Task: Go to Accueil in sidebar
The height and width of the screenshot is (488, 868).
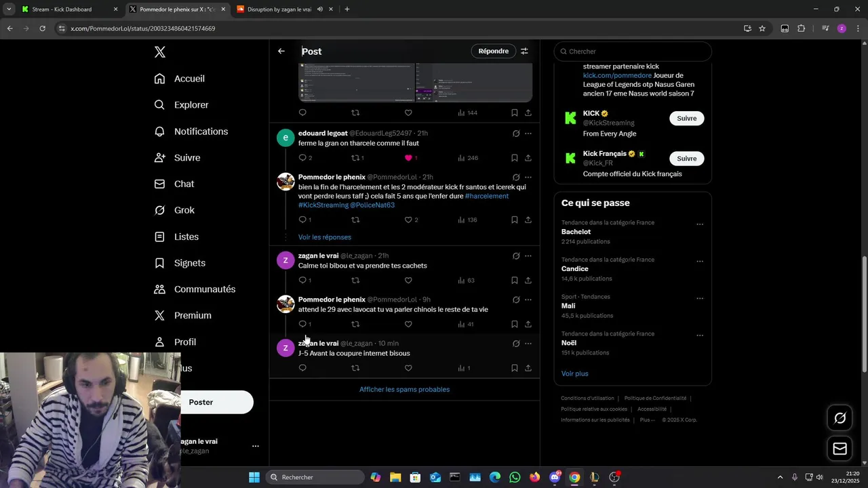Action: 180,79
